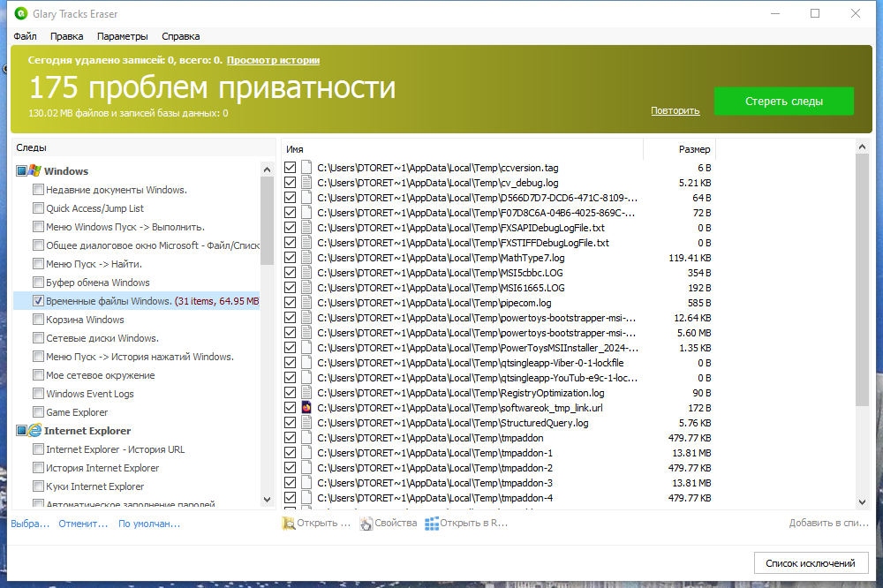
Task: Click the Добавить в спи... button
Action: [828, 523]
